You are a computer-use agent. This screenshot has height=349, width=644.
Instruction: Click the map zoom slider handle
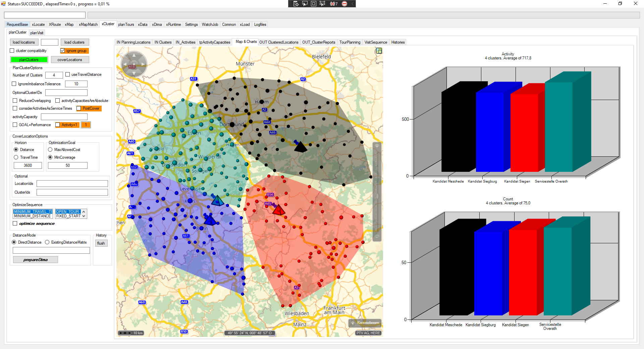[377, 196]
